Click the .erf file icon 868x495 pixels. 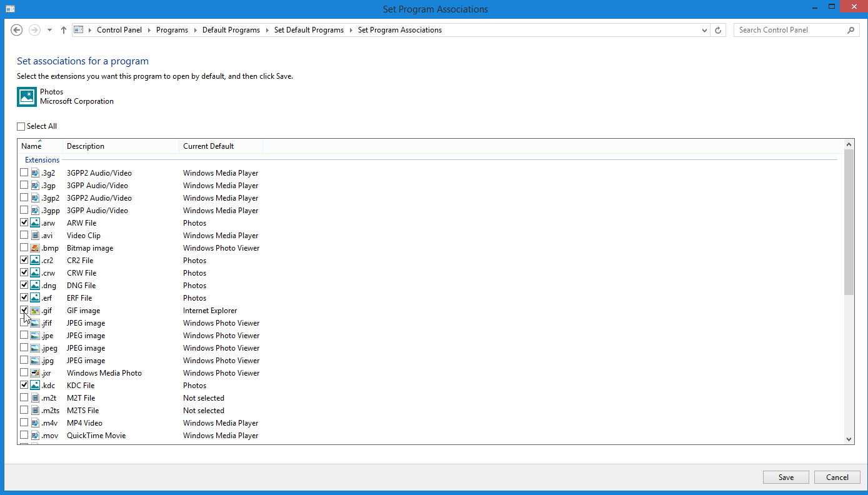coord(35,298)
